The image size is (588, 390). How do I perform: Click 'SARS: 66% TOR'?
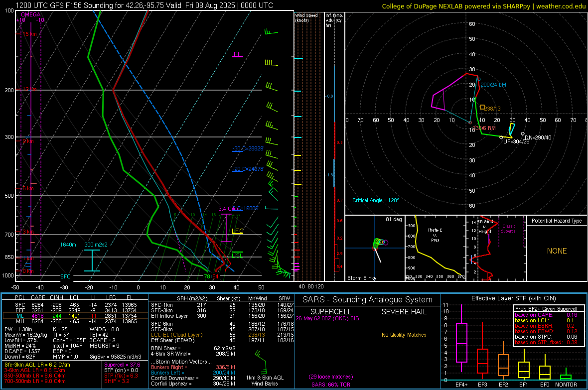(x=330, y=385)
